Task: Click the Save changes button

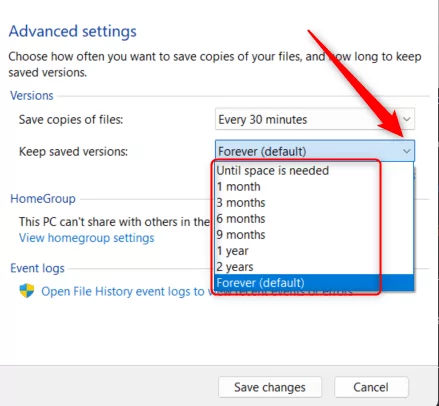Action: 270,387
